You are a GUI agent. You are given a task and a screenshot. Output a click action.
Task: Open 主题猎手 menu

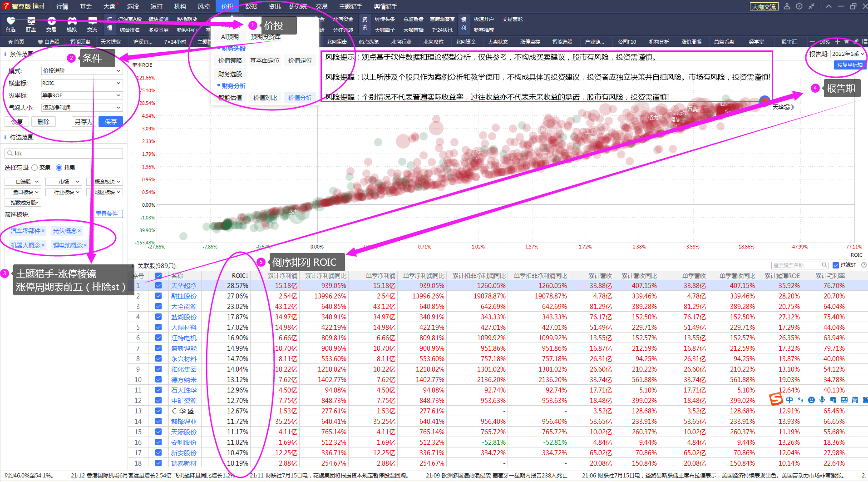coord(351,6)
